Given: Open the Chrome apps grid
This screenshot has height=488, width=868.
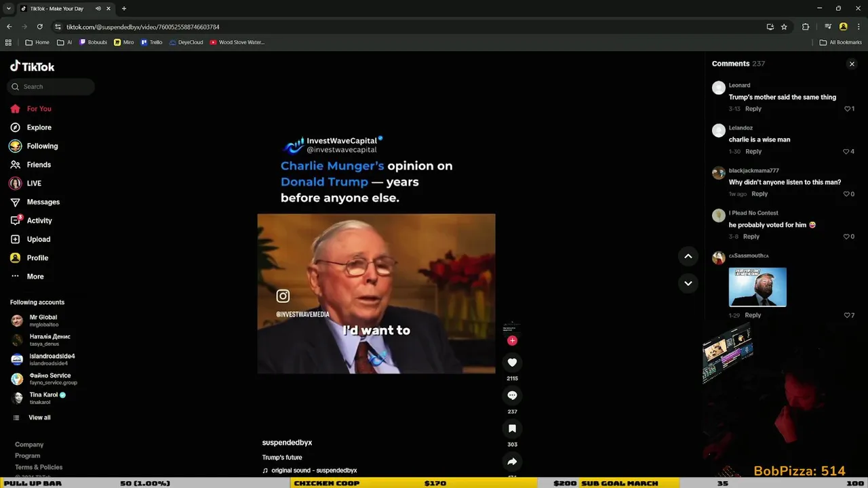Looking at the screenshot, I should point(8,42).
